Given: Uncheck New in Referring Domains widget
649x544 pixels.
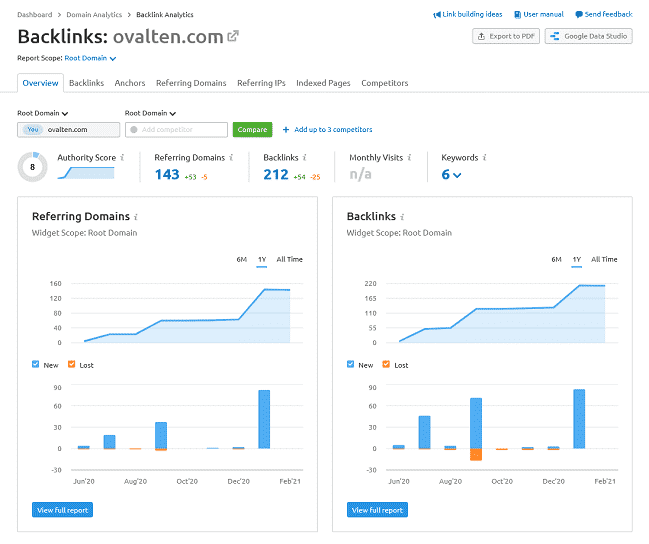Looking at the screenshot, I should pos(36,364).
